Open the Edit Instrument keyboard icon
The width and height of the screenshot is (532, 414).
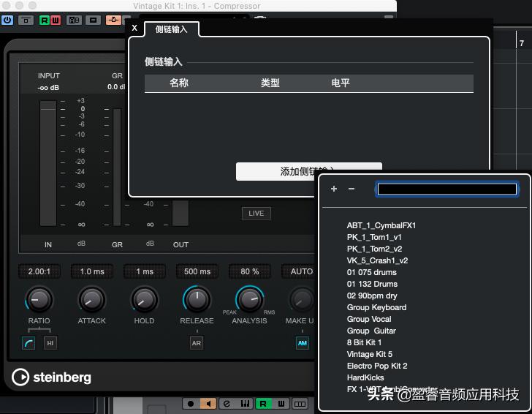click(x=245, y=404)
